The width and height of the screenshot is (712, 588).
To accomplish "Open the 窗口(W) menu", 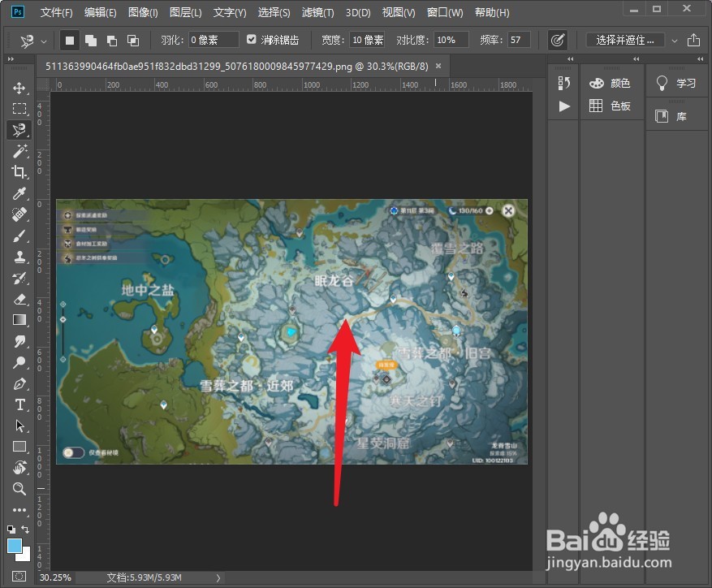I will 445,12.
